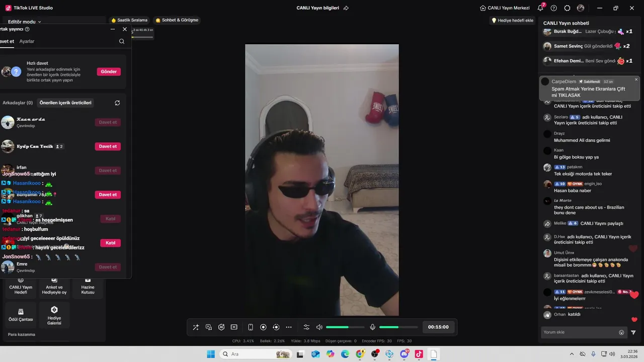Open Discord from the taskbar
This screenshot has width=644, height=362.
tap(404, 354)
